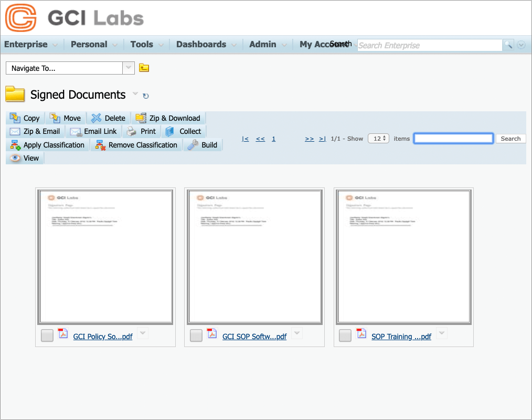532x420 pixels.
Task: Go up a level with folder icon
Action: [x=144, y=68]
